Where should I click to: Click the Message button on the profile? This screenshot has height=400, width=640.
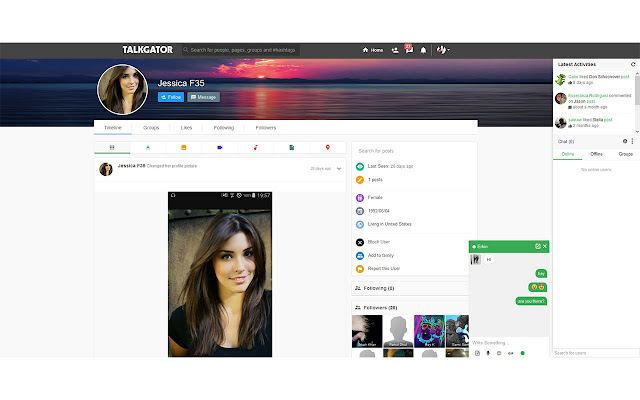[x=203, y=97]
